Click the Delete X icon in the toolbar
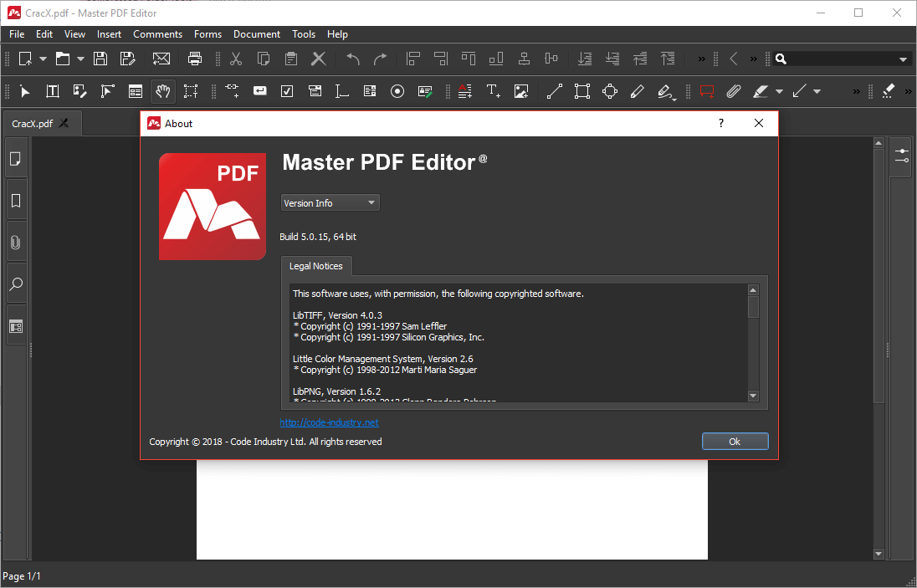The height and width of the screenshot is (588, 917). (x=319, y=59)
